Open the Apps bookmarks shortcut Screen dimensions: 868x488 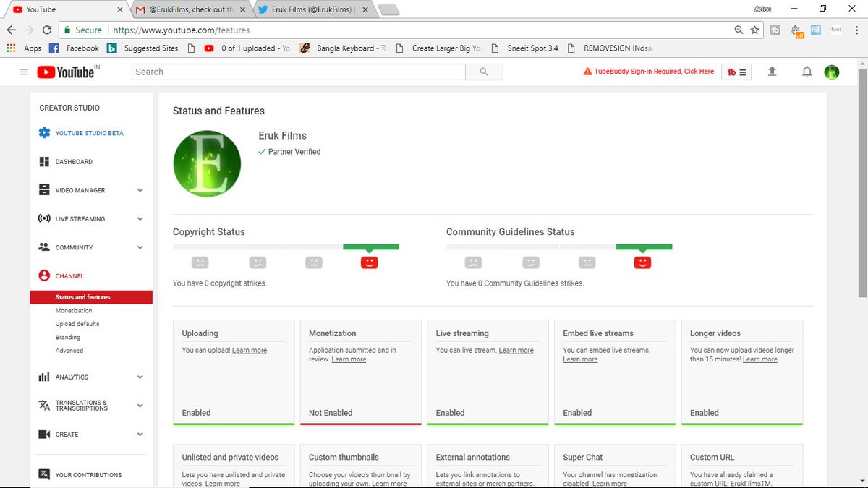pos(24,48)
